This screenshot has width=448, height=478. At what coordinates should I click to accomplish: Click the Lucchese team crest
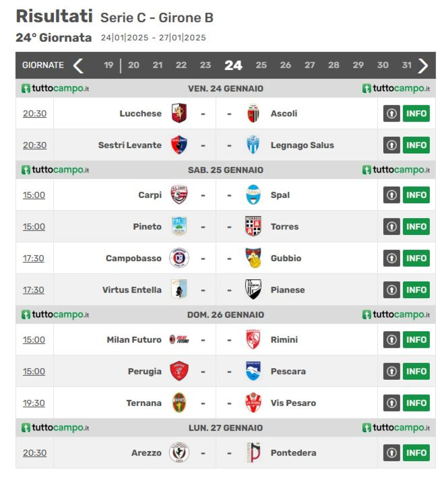(179, 113)
